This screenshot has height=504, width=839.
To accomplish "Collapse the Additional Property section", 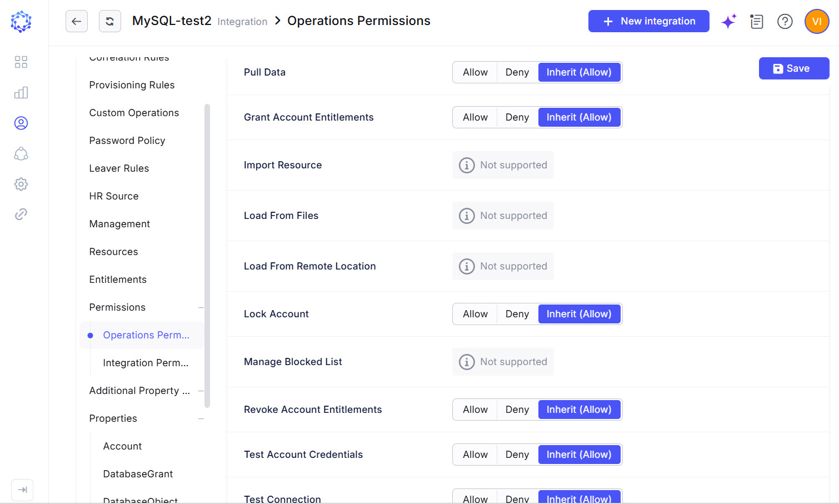I will (x=201, y=391).
